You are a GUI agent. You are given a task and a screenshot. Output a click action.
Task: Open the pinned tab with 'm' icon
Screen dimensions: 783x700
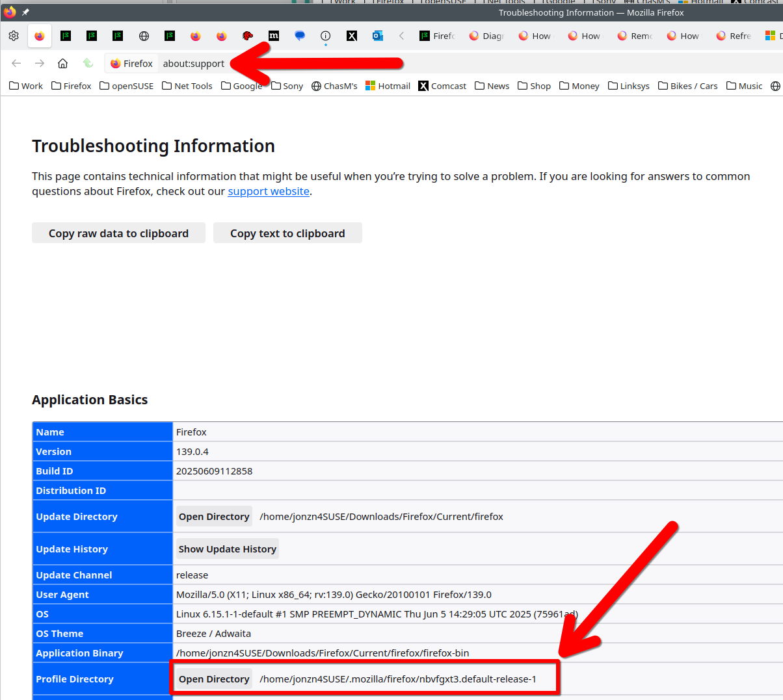274,36
